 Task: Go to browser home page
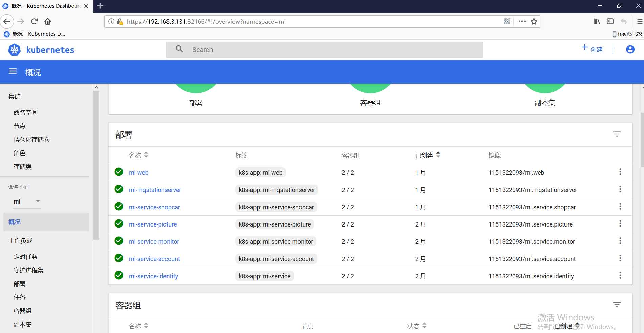[48, 21]
